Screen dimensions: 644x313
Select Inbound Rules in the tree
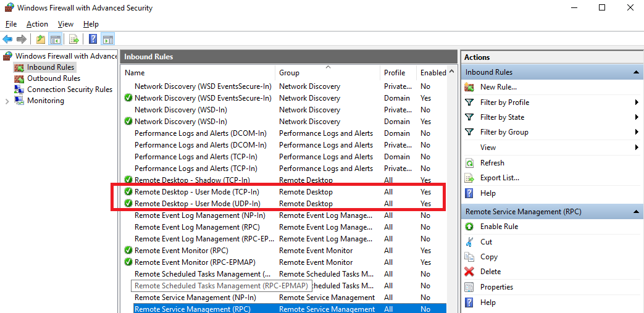click(51, 67)
